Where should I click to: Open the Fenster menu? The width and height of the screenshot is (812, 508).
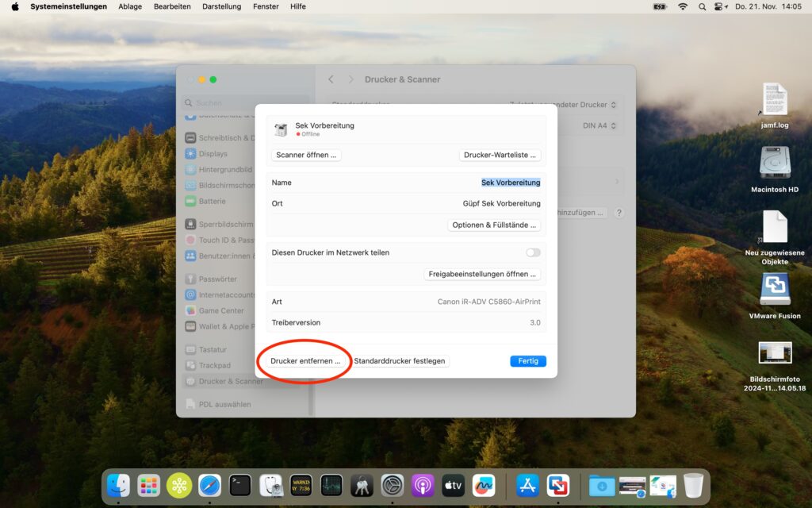pos(266,6)
